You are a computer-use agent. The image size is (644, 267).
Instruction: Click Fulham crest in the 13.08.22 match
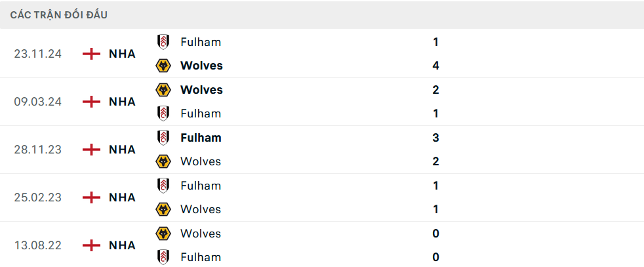click(163, 257)
